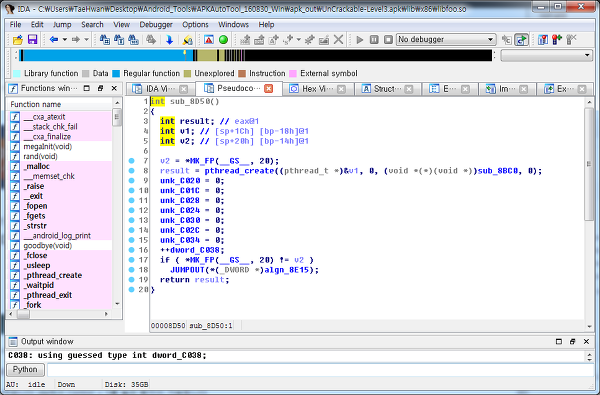
Task: Float the Output window panel
Action: [x=572, y=341]
